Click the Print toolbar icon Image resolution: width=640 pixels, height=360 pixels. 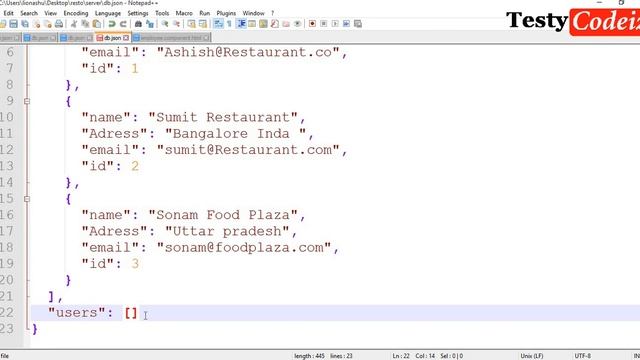coord(59,24)
